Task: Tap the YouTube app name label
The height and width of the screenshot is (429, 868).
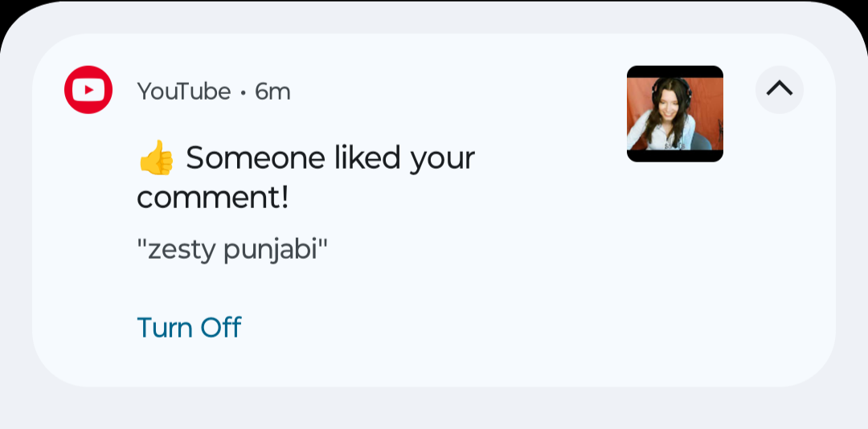Action: pos(184,92)
